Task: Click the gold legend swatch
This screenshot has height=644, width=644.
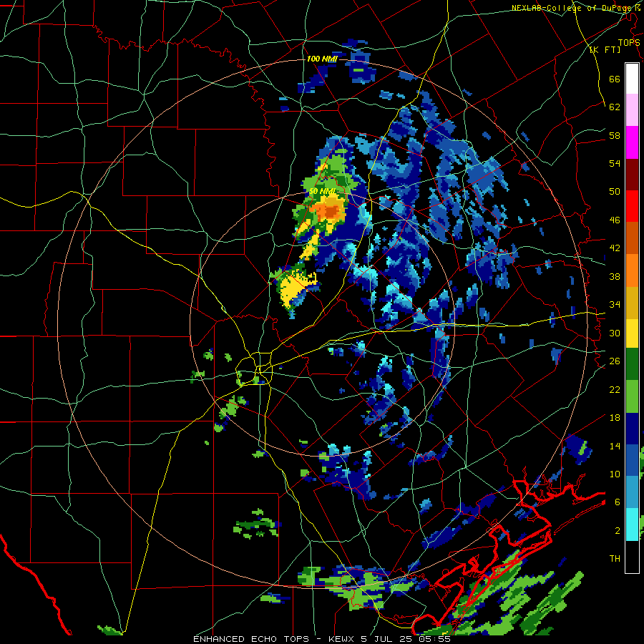Action: tap(632, 302)
